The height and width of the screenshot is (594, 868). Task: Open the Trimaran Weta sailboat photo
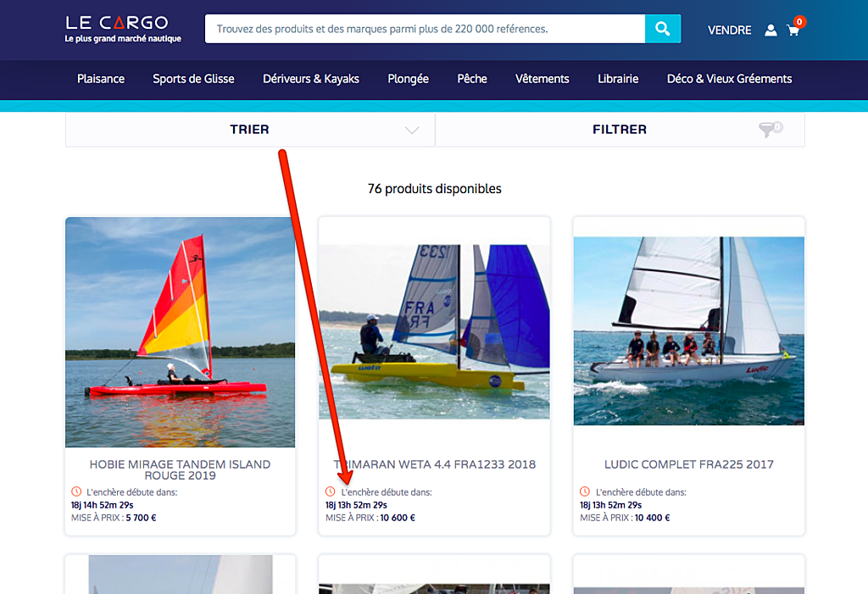click(434, 331)
